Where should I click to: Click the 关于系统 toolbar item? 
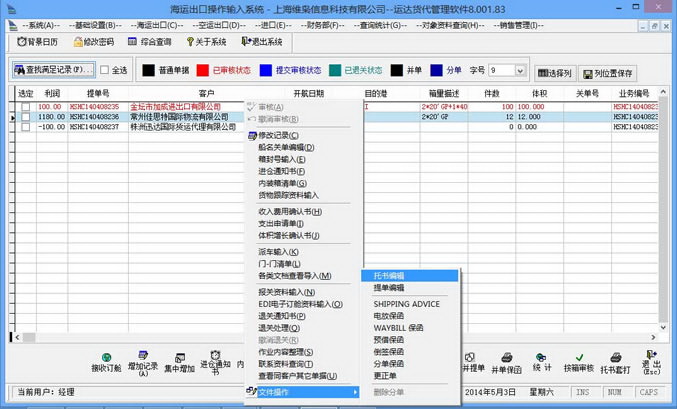(206, 42)
